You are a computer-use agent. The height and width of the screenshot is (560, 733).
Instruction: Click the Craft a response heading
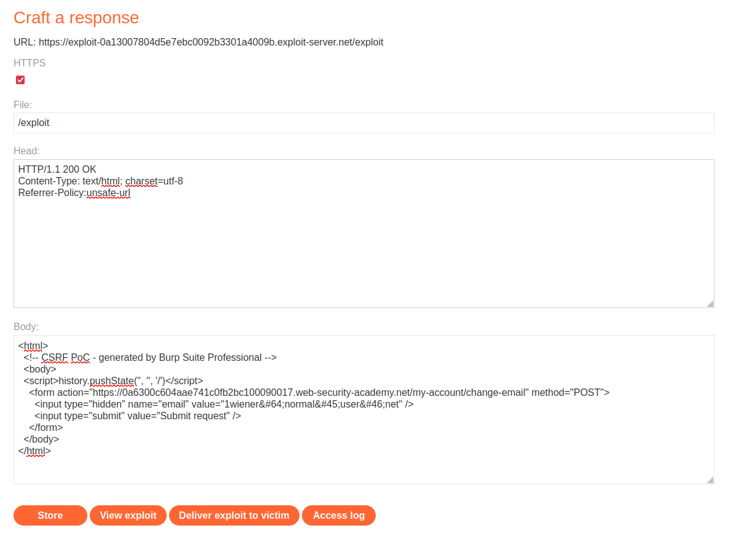(x=76, y=18)
